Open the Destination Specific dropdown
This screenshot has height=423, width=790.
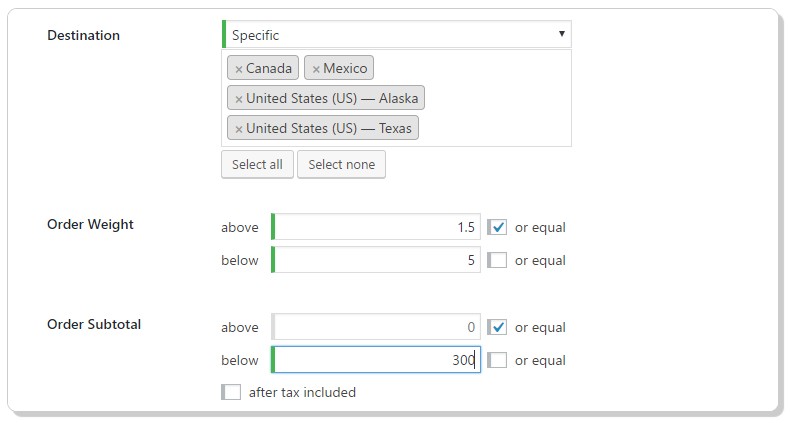pyautogui.click(x=397, y=35)
